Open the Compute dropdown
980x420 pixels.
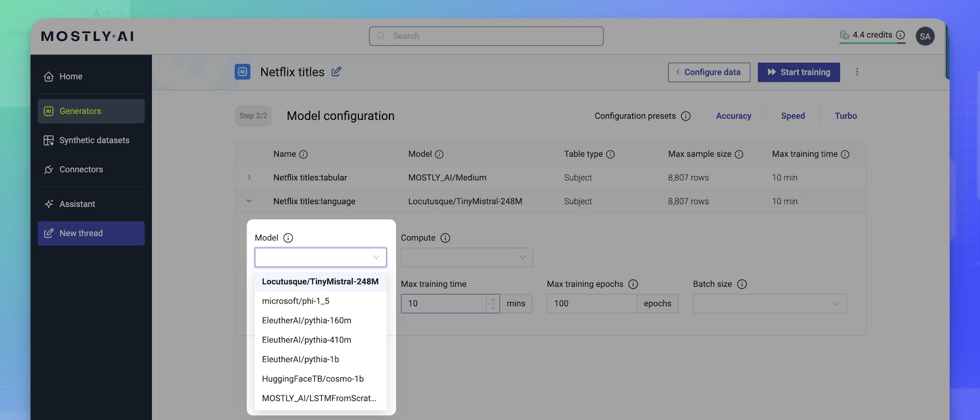coord(467,257)
